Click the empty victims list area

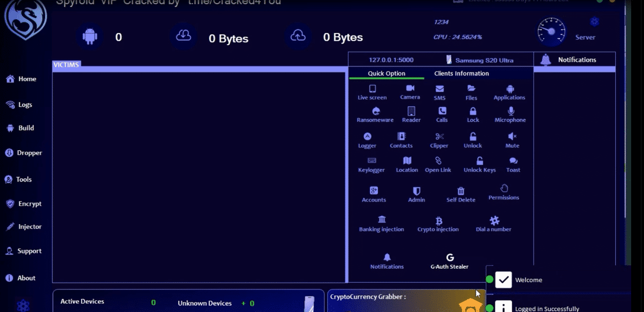click(199, 177)
